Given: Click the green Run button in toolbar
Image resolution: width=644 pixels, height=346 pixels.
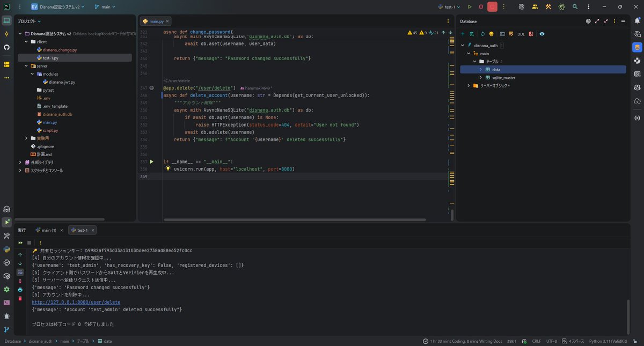Looking at the screenshot, I should coord(470,7).
